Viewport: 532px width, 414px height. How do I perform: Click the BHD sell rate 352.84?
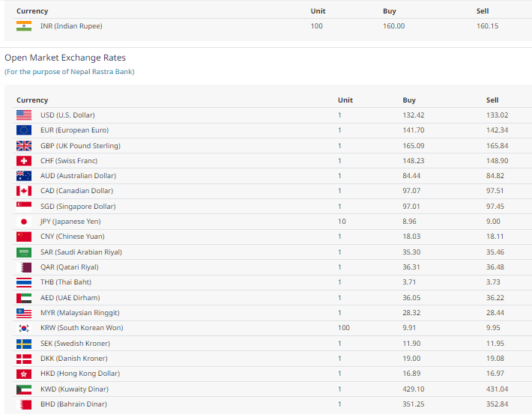(x=497, y=404)
